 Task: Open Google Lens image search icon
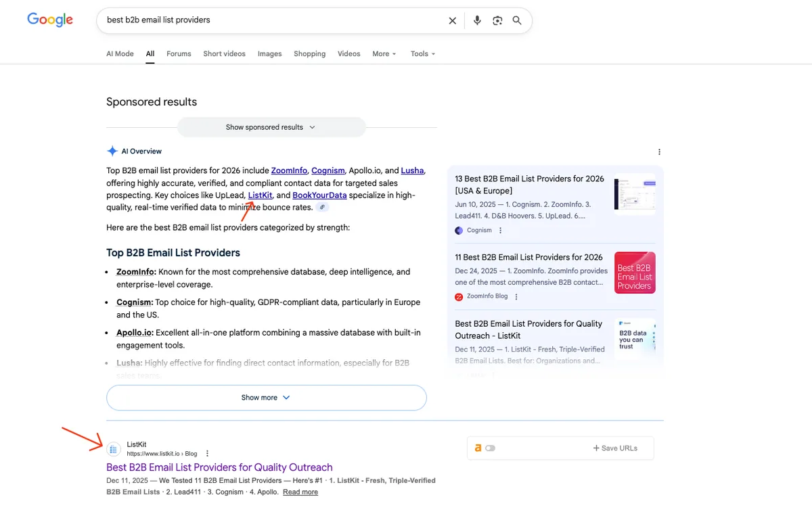click(497, 20)
